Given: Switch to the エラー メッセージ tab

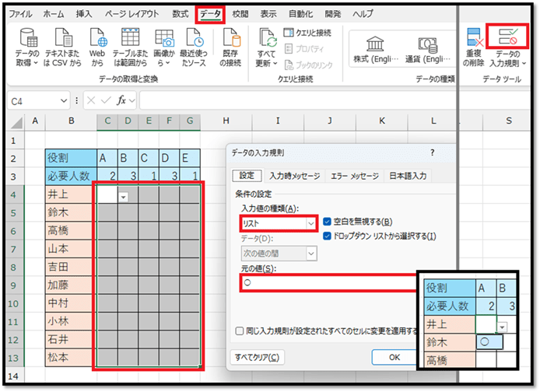Looking at the screenshot, I should coord(354,176).
